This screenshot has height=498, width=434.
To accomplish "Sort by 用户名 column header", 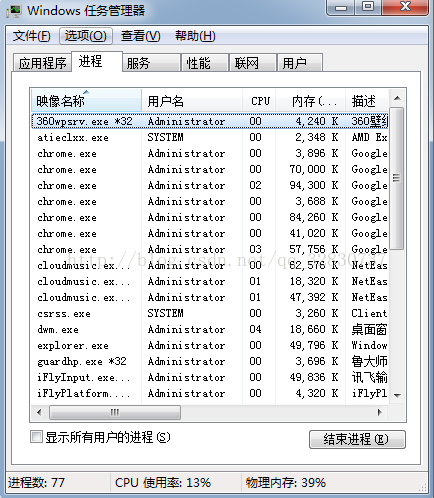I will (192, 101).
